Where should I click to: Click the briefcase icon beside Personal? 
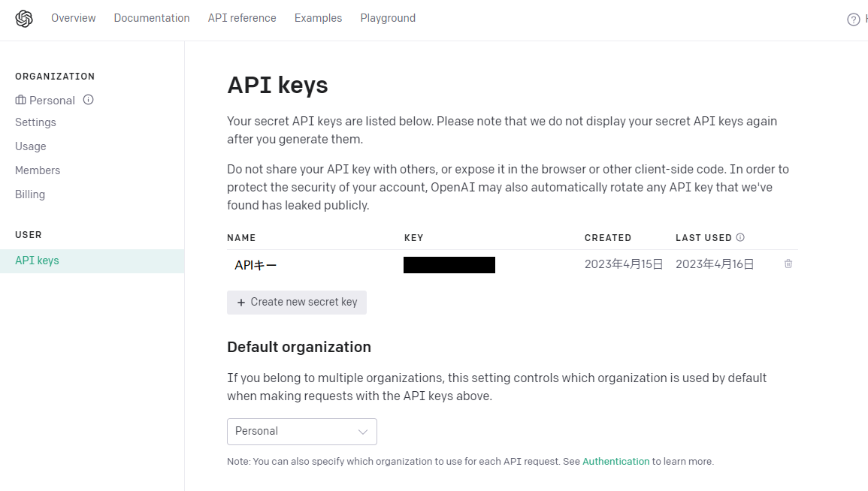[x=20, y=100]
